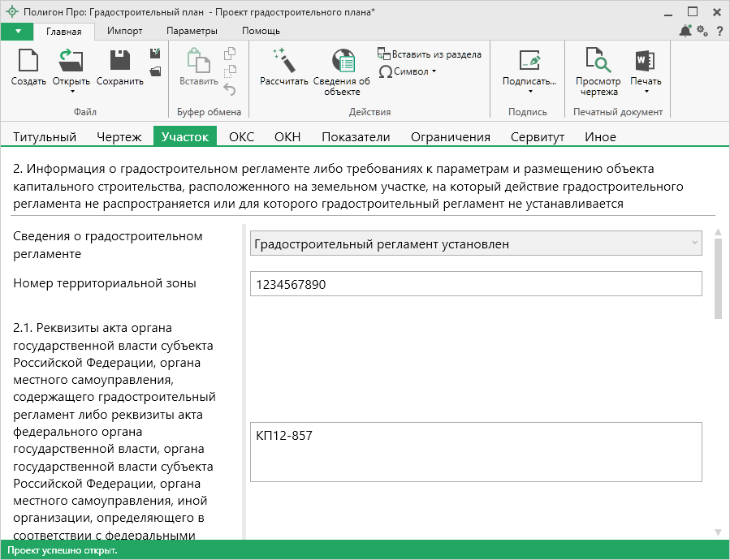Click the КП12-857 text area

pyautogui.click(x=476, y=452)
